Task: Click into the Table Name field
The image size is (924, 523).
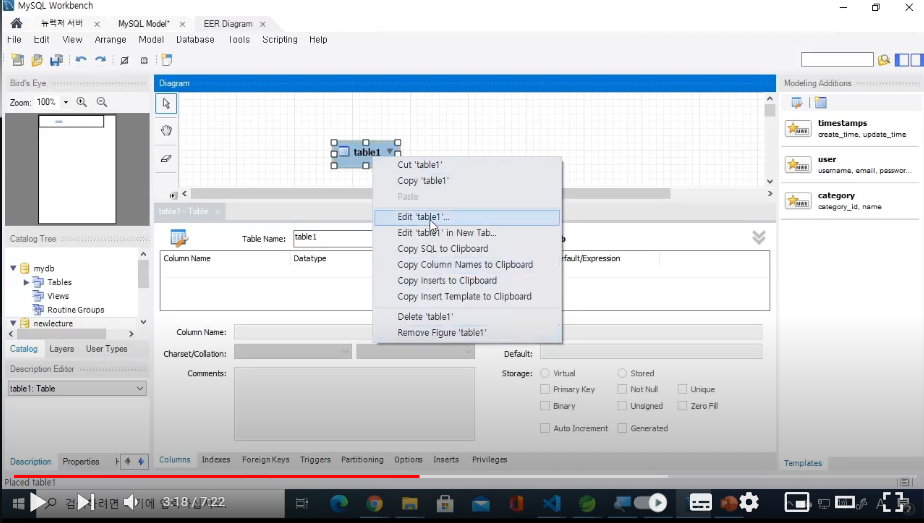Action: 334,238
